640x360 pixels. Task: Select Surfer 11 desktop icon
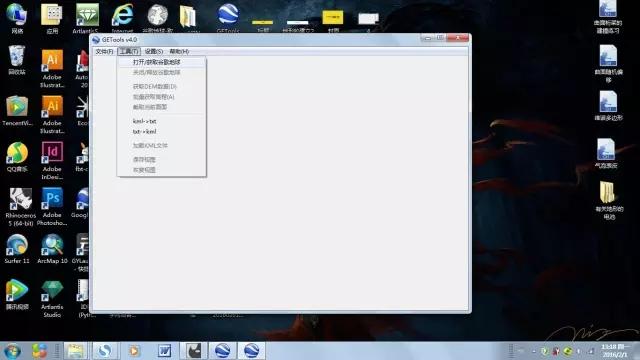(17, 249)
